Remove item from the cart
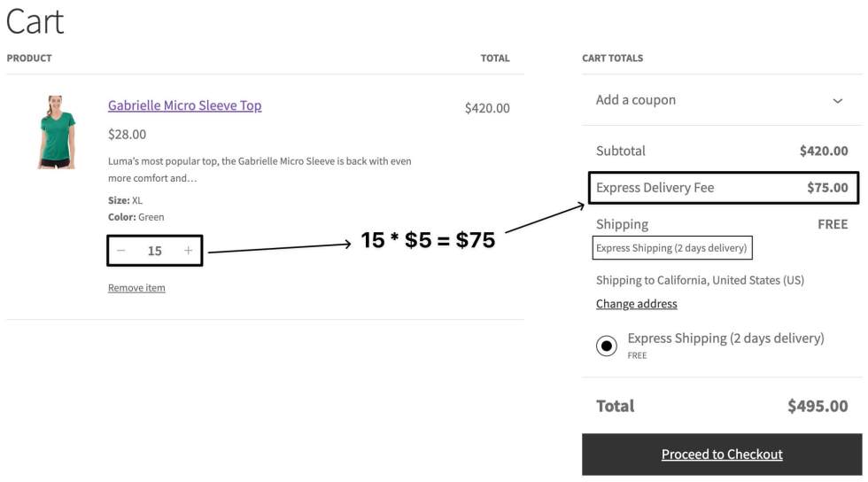This screenshot has height=482, width=868. (136, 288)
